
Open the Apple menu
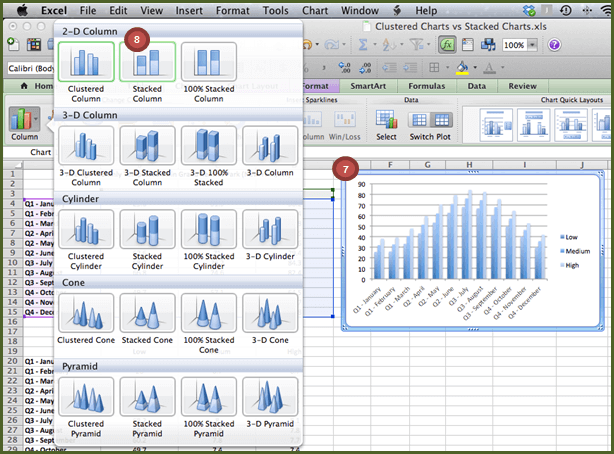(22, 11)
